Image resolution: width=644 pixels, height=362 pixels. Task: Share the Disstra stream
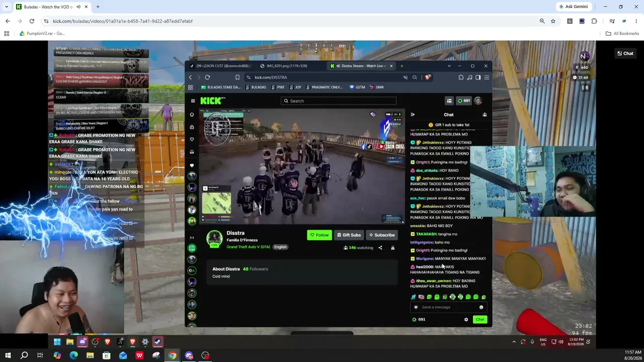(x=380, y=248)
